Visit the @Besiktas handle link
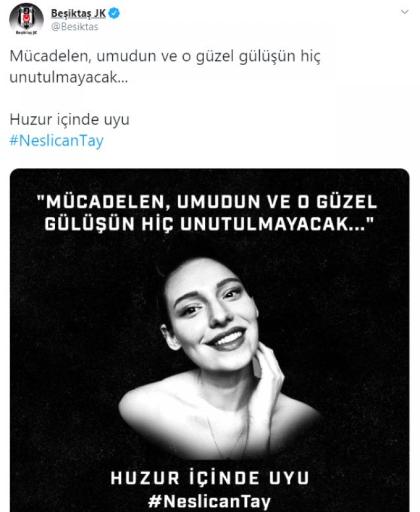This screenshot has width=420, height=512. point(75,27)
